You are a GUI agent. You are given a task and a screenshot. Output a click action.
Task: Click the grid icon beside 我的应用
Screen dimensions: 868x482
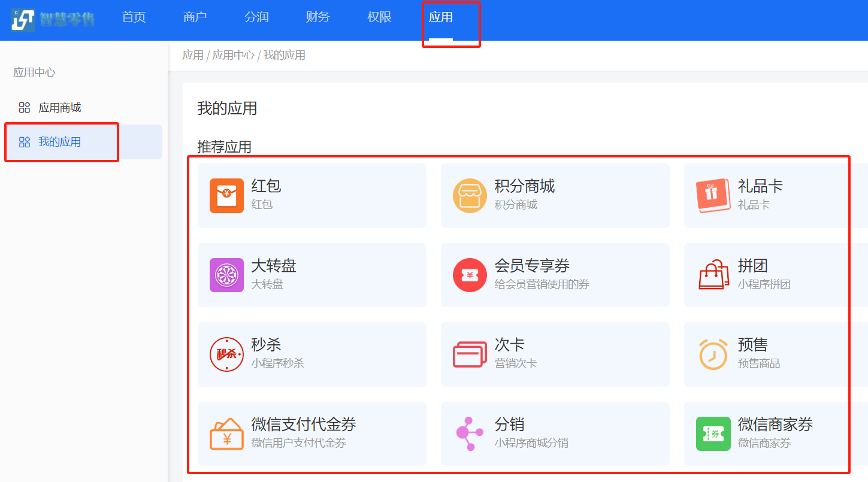(x=25, y=142)
